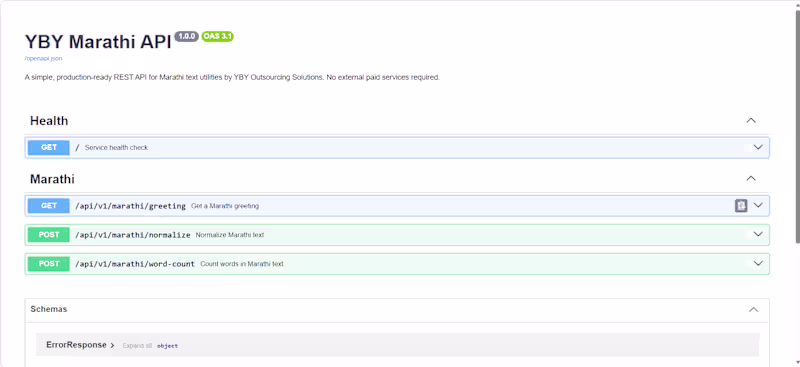Open the /api/v1/marathi/word-count path
Image resolution: width=800 pixels, height=367 pixels.
(x=135, y=264)
